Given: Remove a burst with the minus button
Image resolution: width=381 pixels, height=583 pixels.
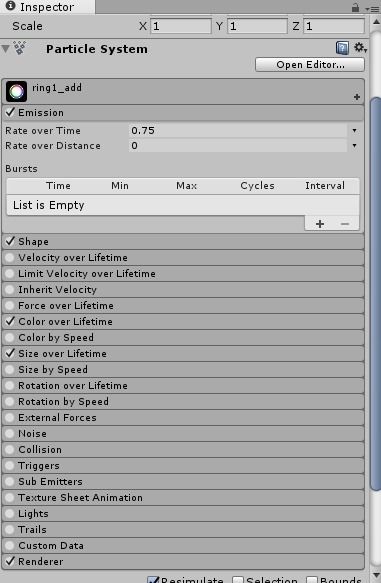Looking at the screenshot, I should (x=345, y=224).
